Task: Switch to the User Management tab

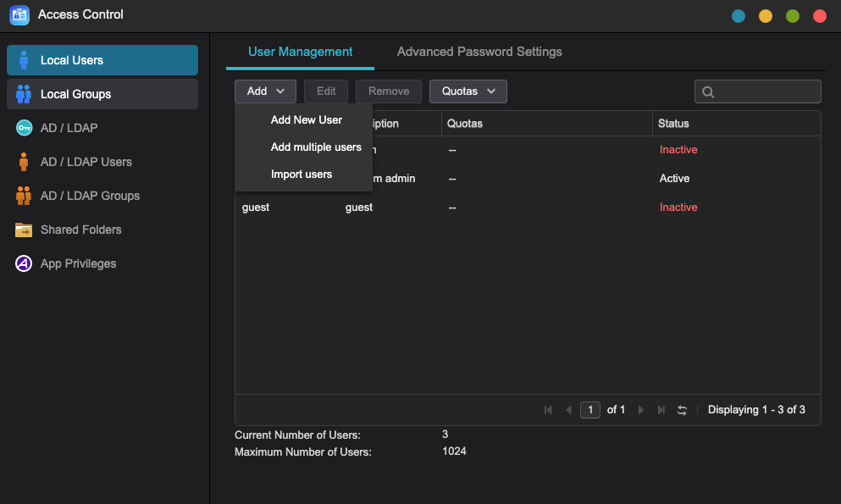Action: (300, 52)
